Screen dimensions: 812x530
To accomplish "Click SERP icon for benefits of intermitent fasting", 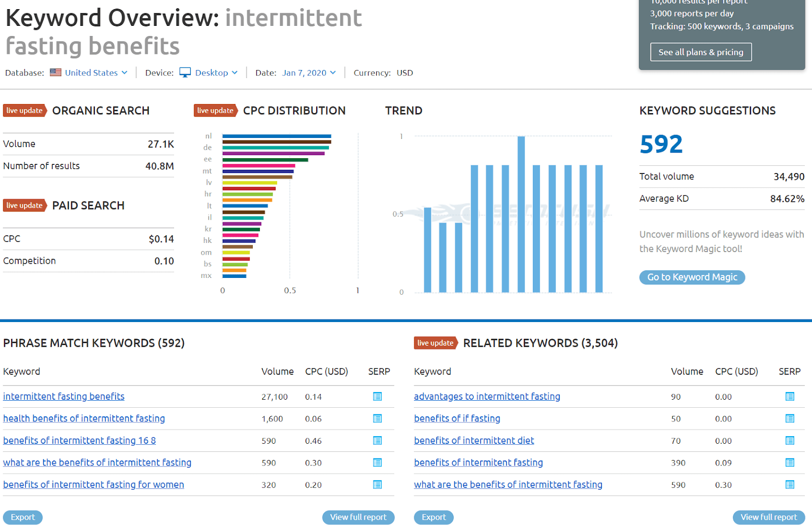I will click(790, 463).
